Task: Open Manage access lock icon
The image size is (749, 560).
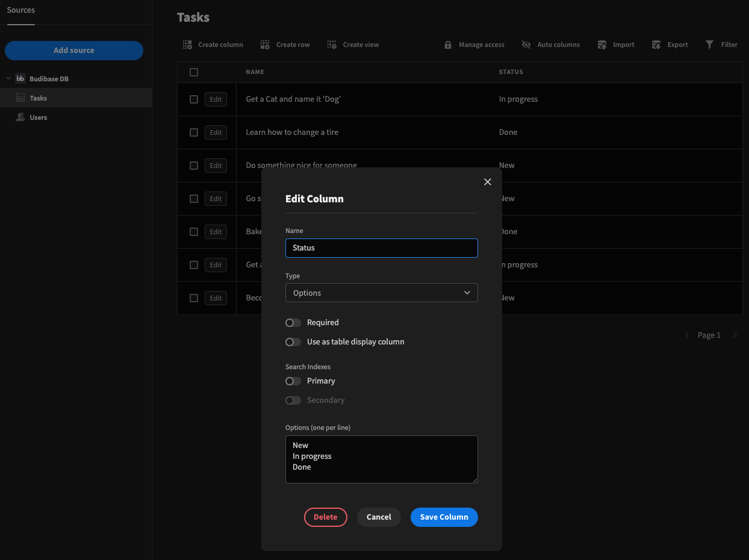Action: 448,45
